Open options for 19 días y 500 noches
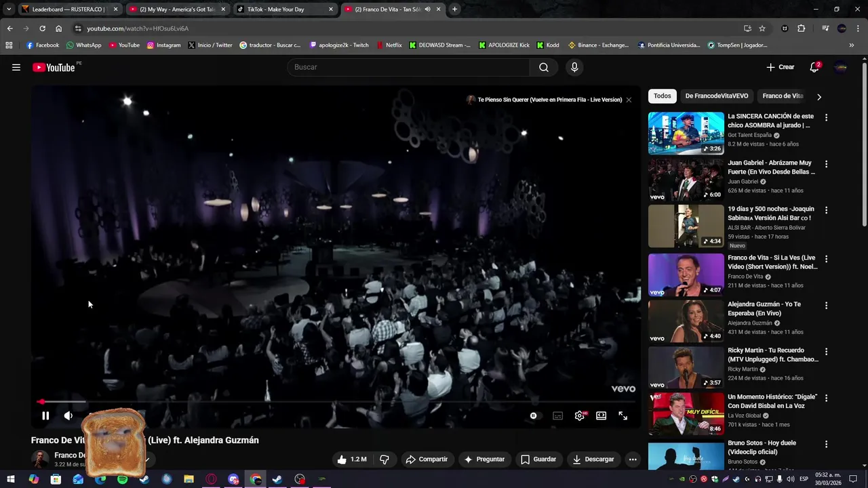 click(x=826, y=210)
